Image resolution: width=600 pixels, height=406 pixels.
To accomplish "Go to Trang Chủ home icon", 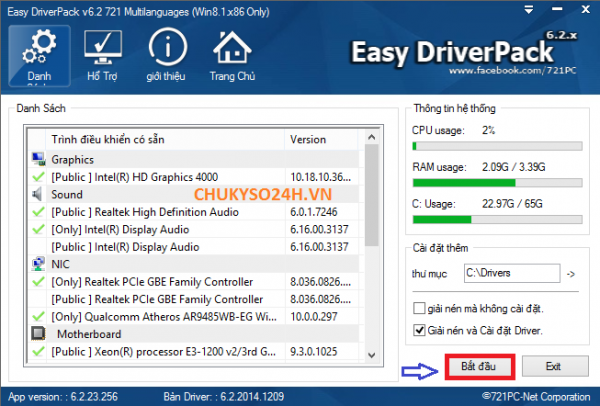I will pyautogui.click(x=232, y=55).
